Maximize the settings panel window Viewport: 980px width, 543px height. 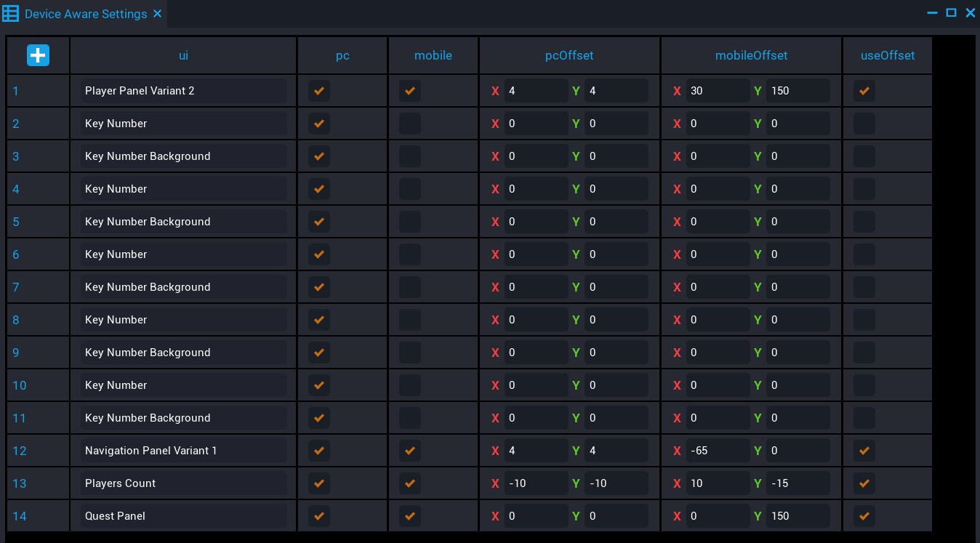[951, 13]
